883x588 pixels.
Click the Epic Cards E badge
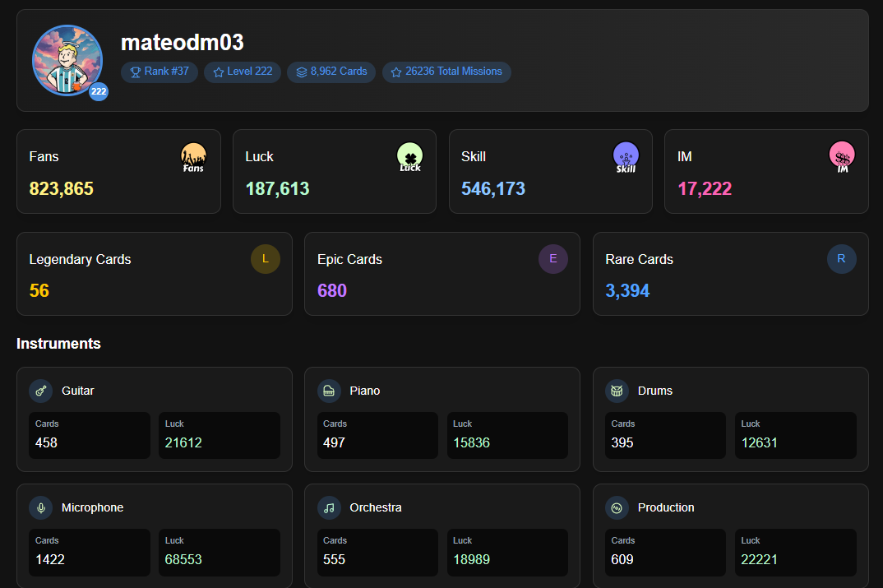553,259
